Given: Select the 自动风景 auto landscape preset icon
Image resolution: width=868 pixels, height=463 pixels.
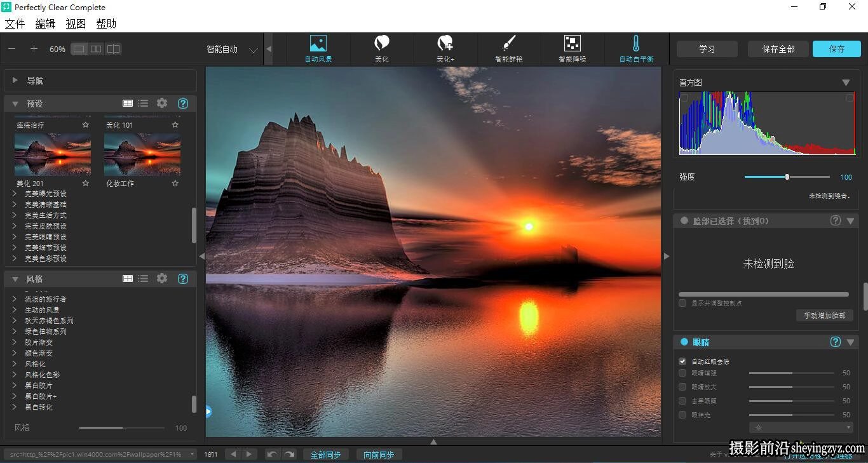Looking at the screenshot, I should pyautogui.click(x=318, y=43).
